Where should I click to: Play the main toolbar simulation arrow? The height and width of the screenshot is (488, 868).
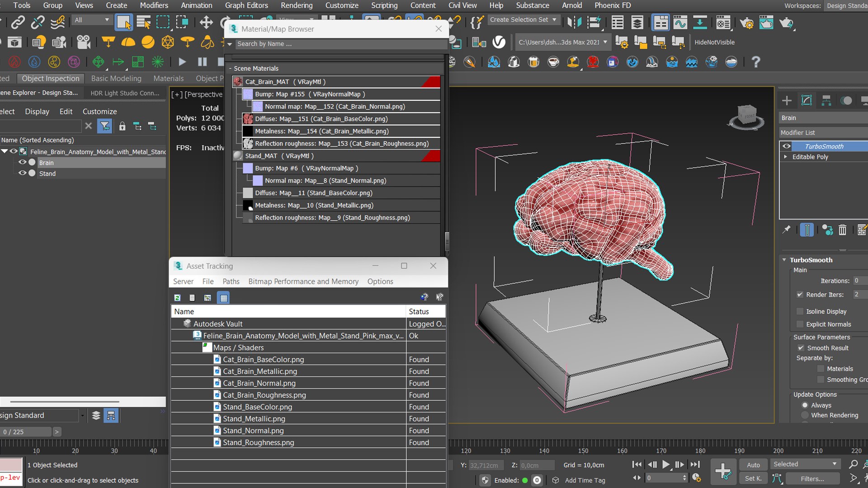182,62
